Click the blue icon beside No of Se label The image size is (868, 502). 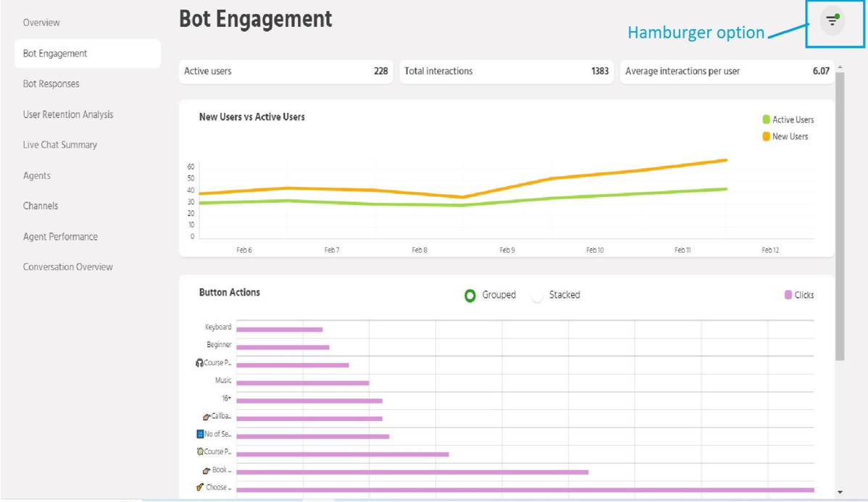[200, 435]
